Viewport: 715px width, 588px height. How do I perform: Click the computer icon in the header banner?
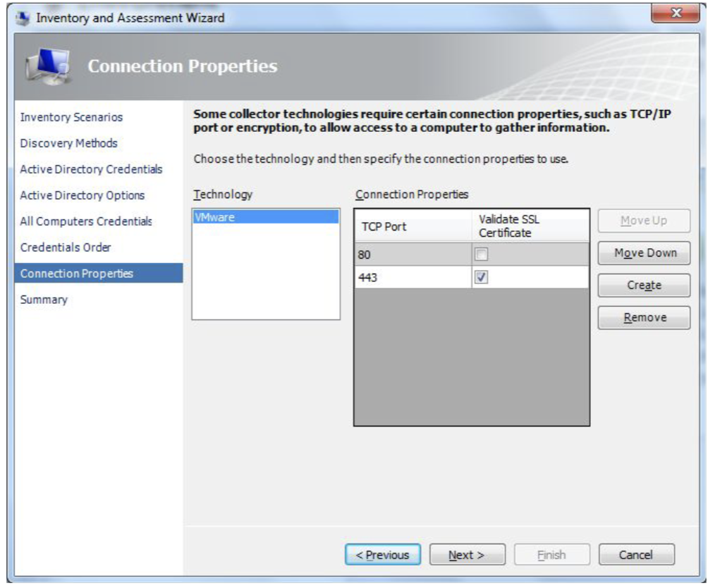tap(48, 67)
